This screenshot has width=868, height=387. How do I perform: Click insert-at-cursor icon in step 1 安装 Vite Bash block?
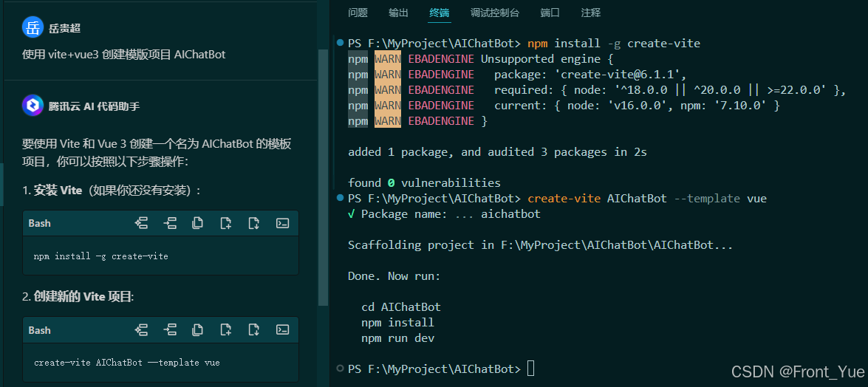pos(170,223)
